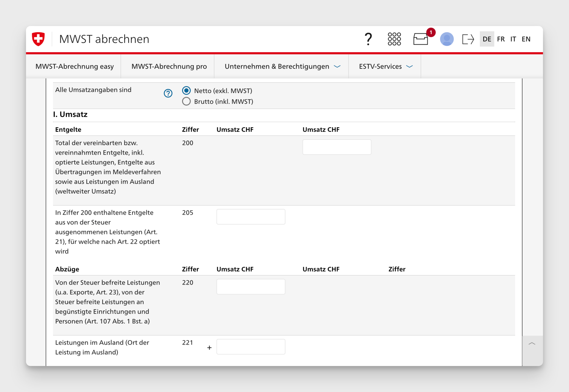Image resolution: width=569 pixels, height=392 pixels.
Task: Focus the Ziffer 220 Umsatz field
Action: (x=251, y=287)
